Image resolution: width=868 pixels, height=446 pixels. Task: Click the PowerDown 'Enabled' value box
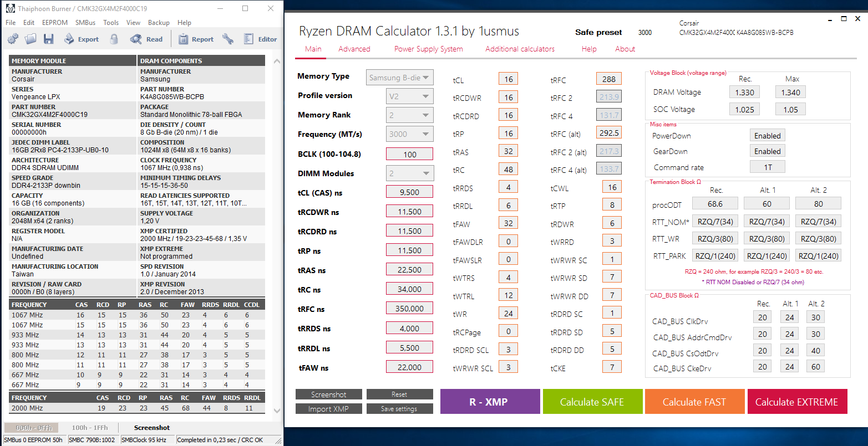click(768, 136)
